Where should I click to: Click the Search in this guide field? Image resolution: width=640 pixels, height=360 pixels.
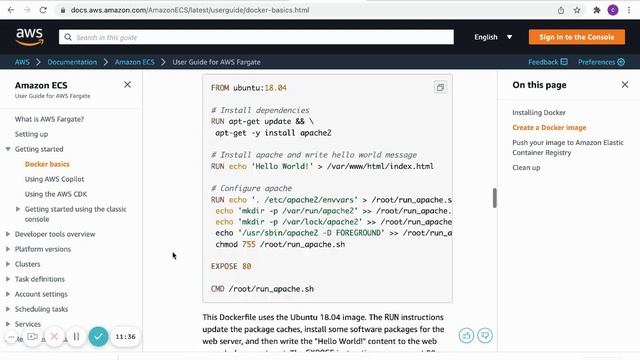point(256,37)
